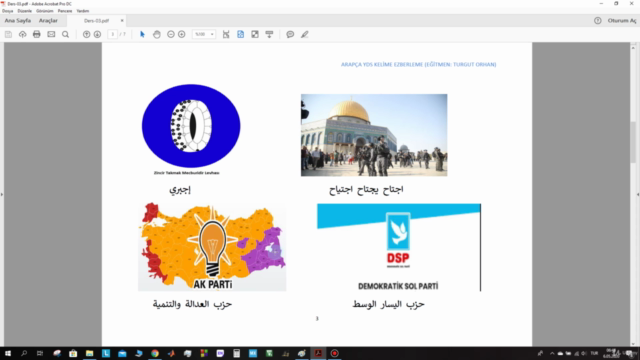Zoom out with the minus icon
Screen dimensions: 640x360
coord(171,34)
